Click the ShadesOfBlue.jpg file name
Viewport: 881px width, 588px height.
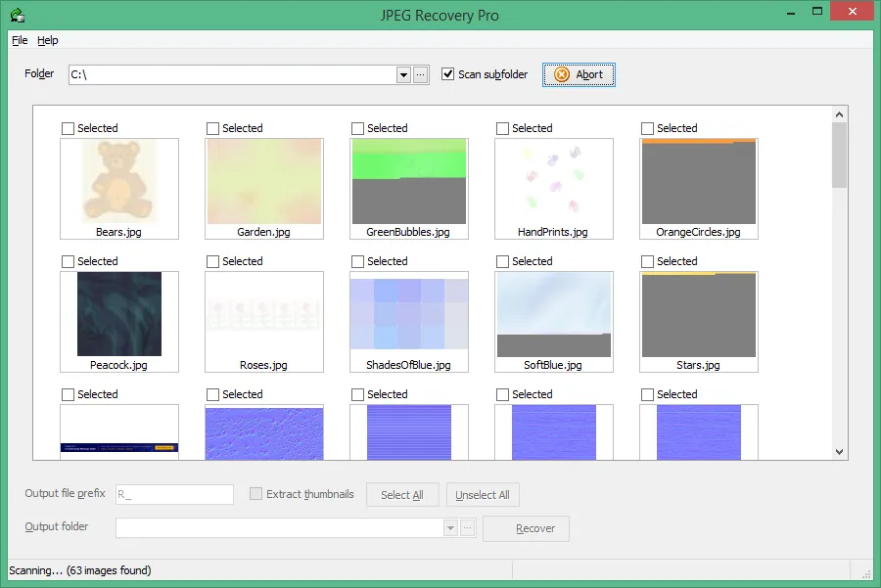point(408,365)
